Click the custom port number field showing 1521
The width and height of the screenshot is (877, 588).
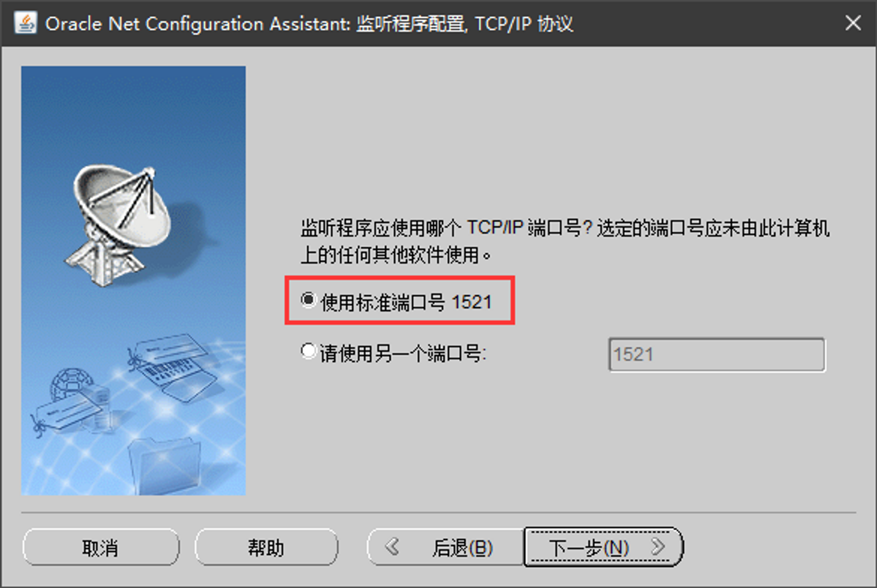[x=717, y=355]
